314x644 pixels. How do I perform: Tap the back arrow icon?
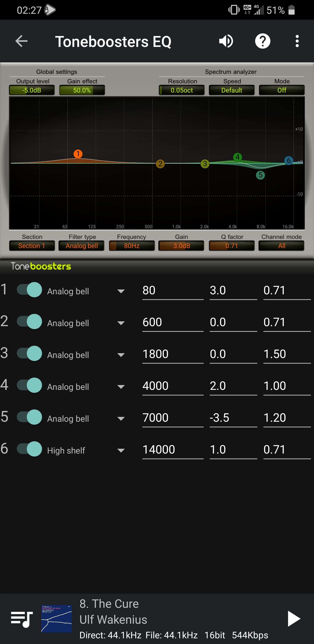pyautogui.click(x=22, y=41)
